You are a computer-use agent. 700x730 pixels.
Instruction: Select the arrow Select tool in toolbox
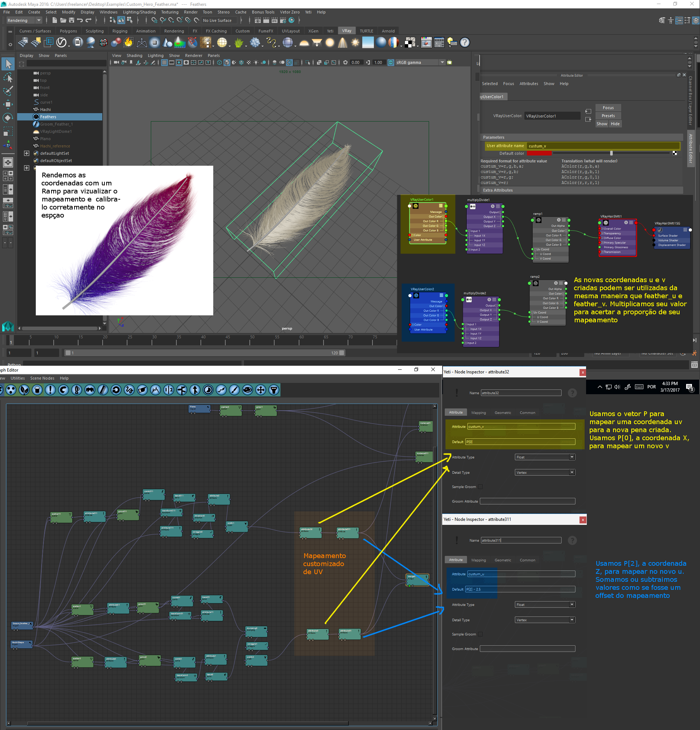pyautogui.click(x=8, y=64)
